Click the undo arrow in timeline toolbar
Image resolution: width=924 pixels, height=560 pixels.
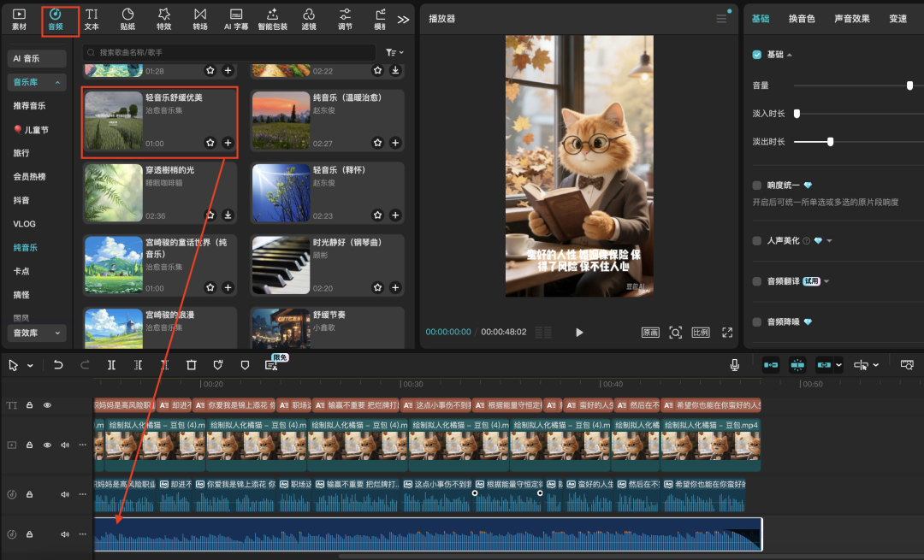pos(58,365)
